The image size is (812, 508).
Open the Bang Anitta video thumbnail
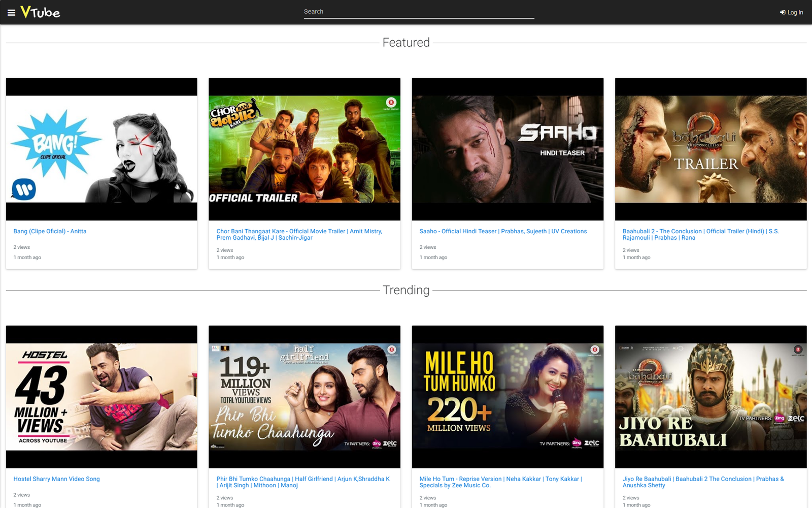pyautogui.click(x=101, y=149)
